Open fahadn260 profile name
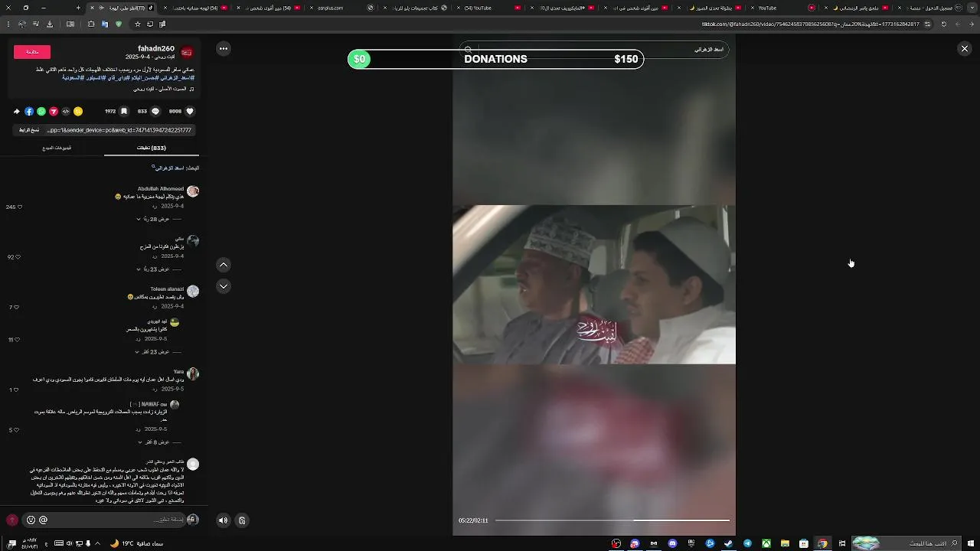Screen dimensions: 980x551 [x=156, y=48]
